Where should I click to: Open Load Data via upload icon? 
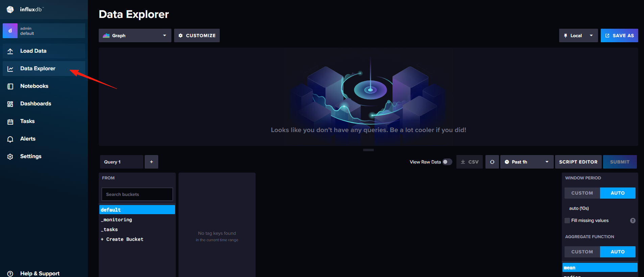tap(10, 51)
